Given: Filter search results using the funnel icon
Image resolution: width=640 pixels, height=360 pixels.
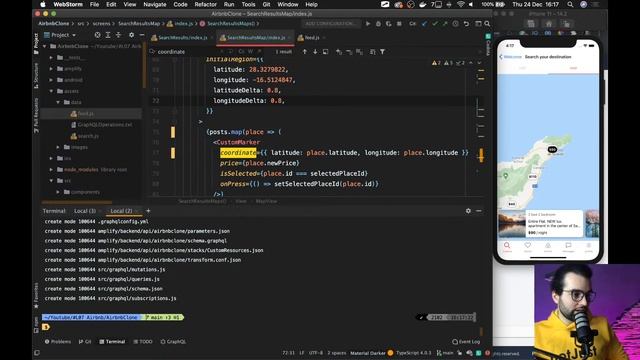Looking at the screenshot, I should pos(382,52).
